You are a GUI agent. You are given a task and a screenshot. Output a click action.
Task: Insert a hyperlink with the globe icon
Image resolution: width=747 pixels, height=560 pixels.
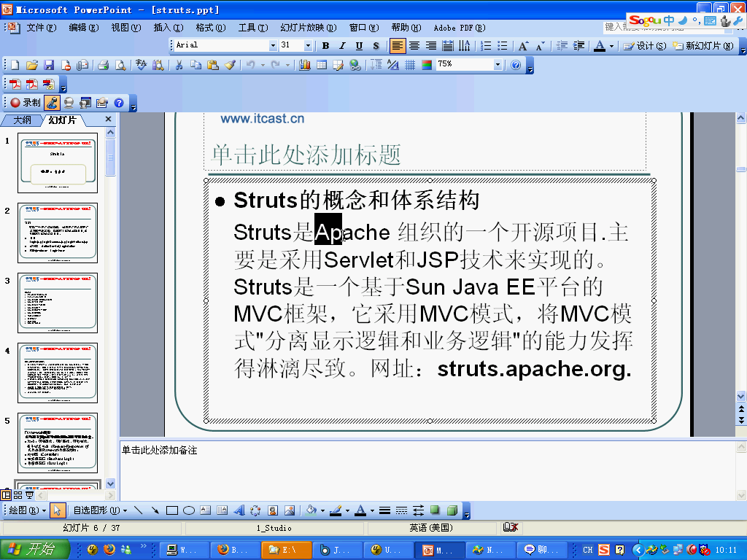pos(355,65)
